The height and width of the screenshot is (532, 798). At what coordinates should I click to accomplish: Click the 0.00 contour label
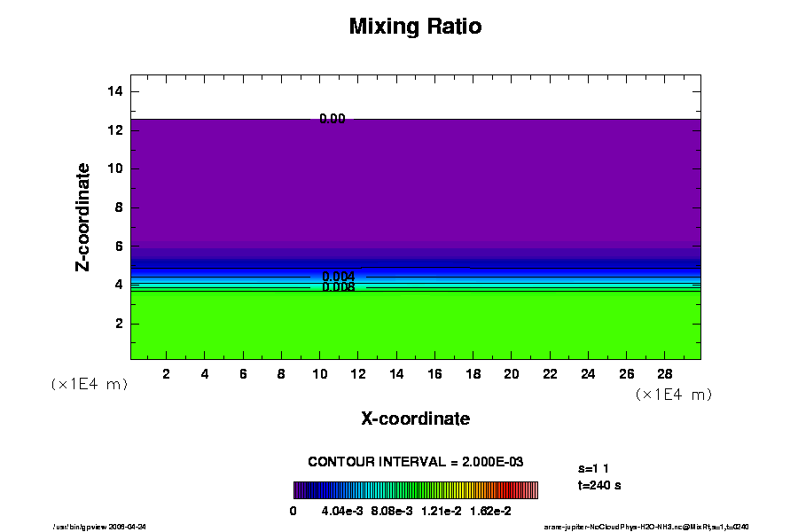point(332,119)
